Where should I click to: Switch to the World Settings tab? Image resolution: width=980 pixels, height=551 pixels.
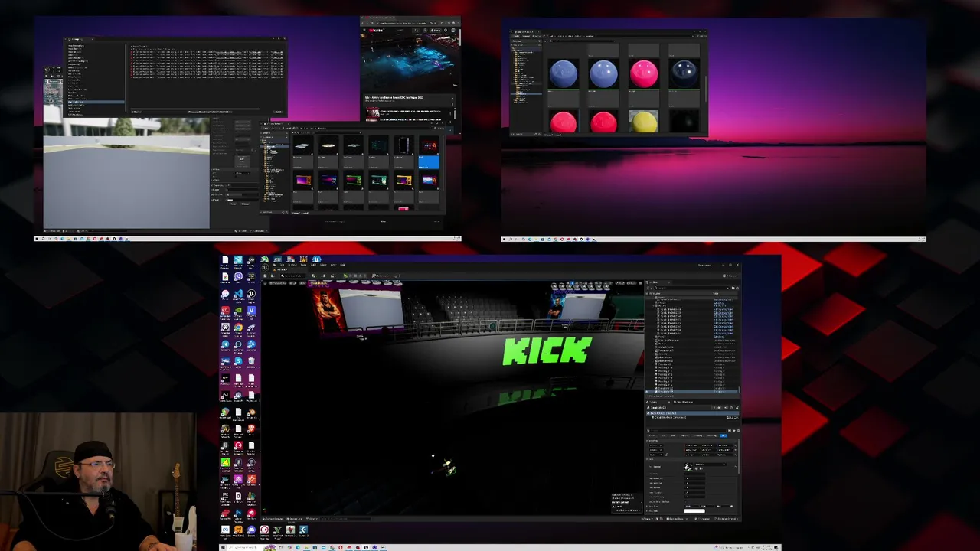click(684, 402)
